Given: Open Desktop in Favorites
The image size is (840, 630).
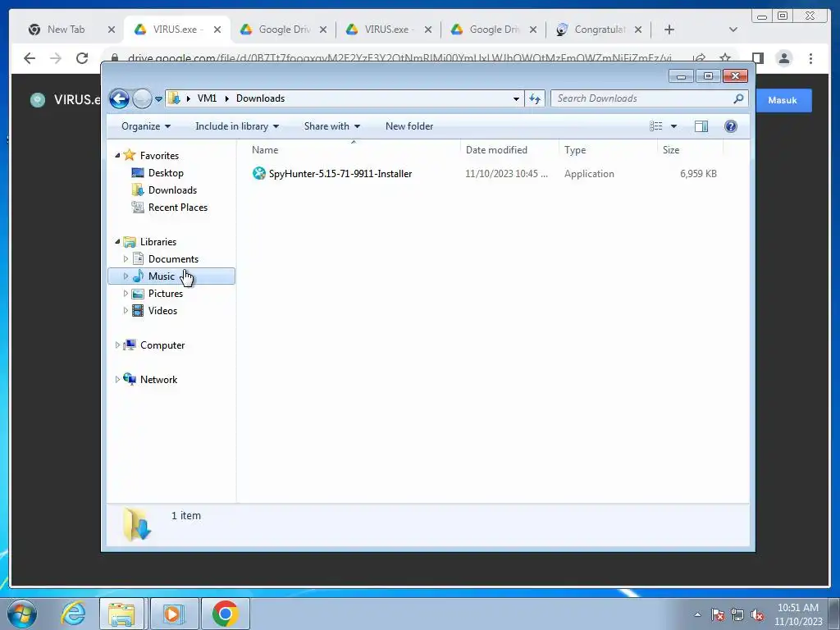Looking at the screenshot, I should point(166,173).
